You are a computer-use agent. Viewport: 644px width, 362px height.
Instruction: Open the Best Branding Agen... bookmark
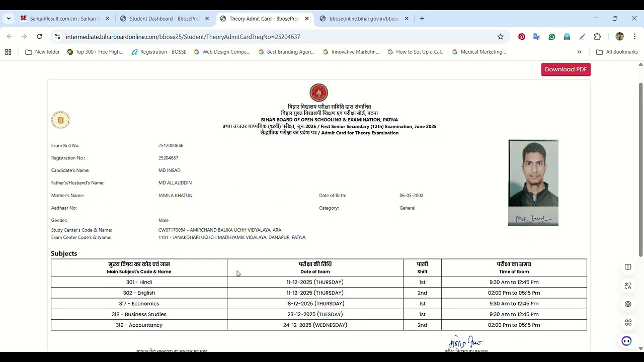tap(286, 52)
